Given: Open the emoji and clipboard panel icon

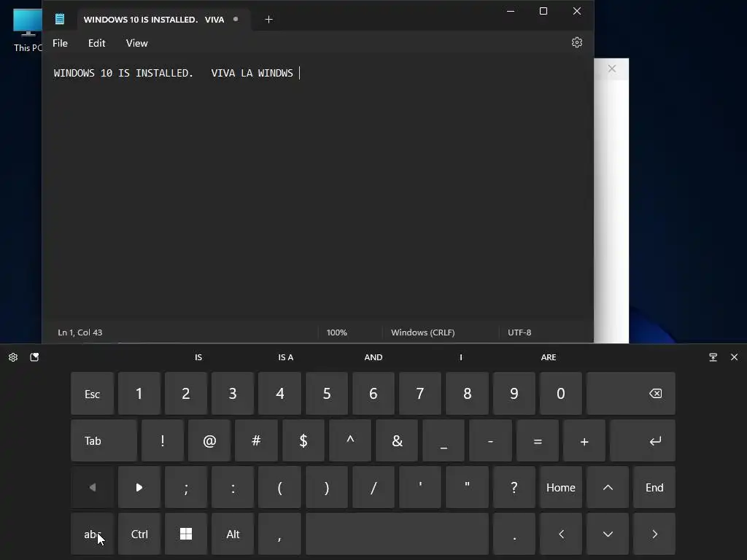Looking at the screenshot, I should [x=34, y=357].
